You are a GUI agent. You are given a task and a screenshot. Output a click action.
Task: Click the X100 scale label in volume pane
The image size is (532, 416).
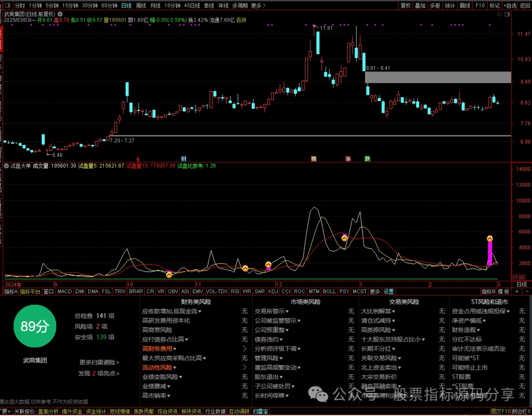pos(518,277)
